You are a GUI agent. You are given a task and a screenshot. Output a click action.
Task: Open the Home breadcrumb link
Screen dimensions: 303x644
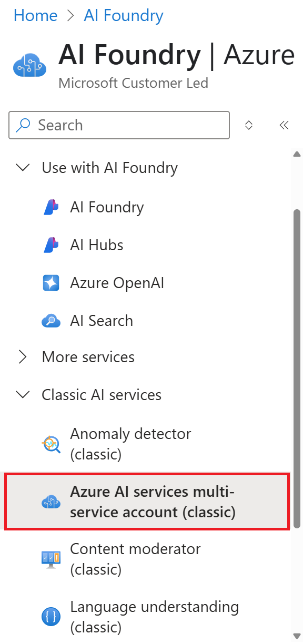(35, 15)
